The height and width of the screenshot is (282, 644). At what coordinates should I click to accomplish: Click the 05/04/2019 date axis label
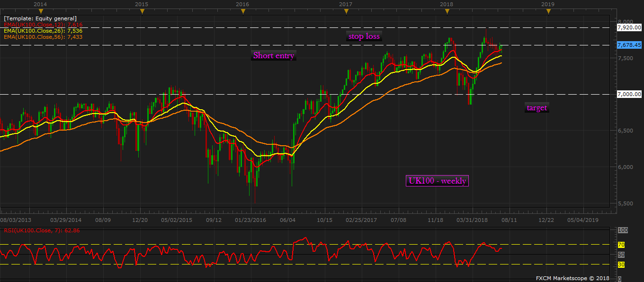[583, 220]
